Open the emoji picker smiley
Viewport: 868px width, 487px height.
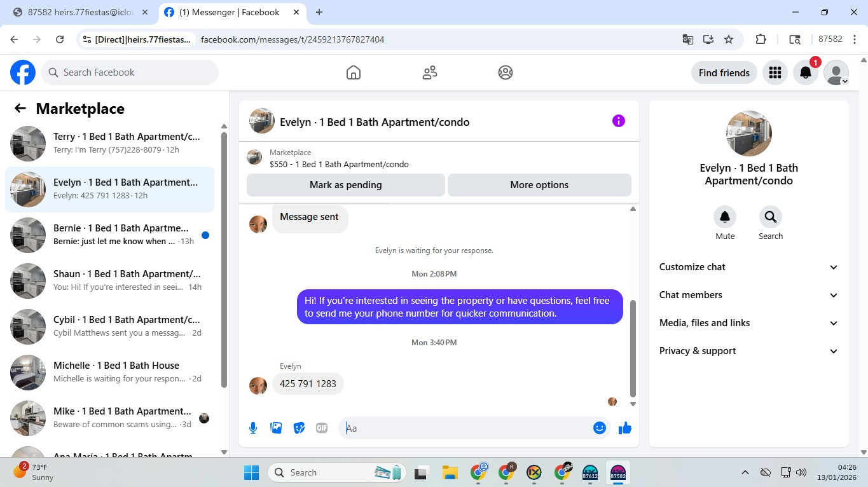(x=599, y=428)
